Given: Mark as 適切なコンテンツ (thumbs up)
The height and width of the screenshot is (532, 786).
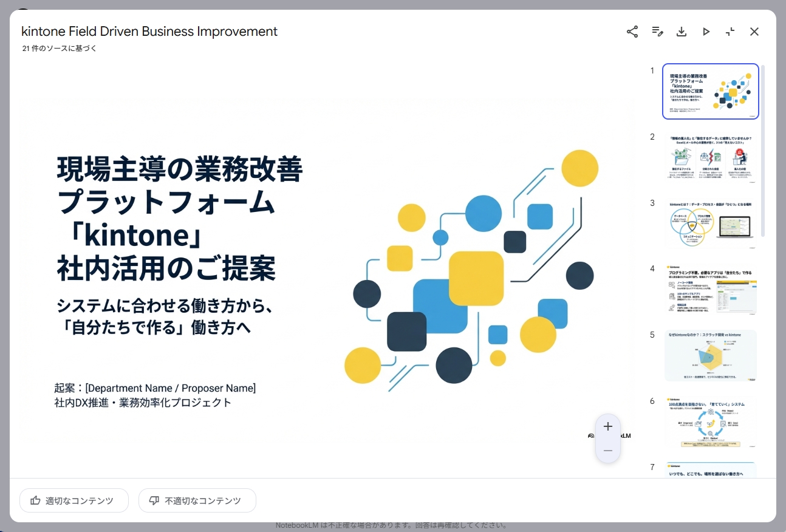Looking at the screenshot, I should (x=74, y=500).
